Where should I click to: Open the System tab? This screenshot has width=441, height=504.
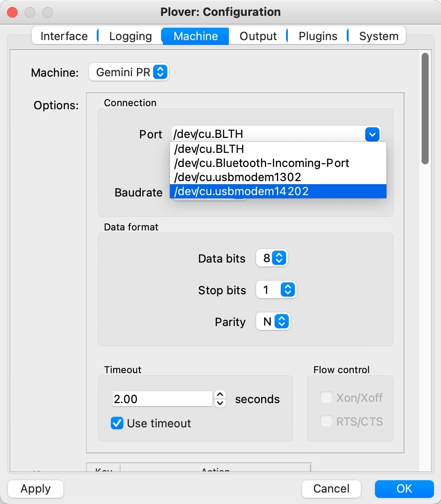coord(379,36)
